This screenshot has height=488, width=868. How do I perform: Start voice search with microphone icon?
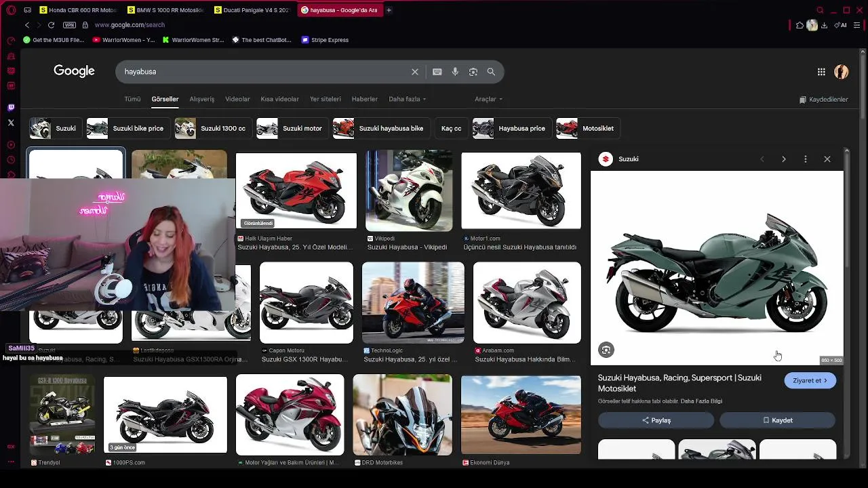455,72
